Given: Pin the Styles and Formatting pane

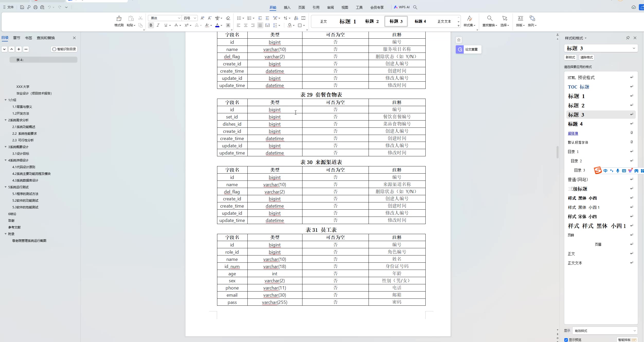Looking at the screenshot, I should (628, 38).
